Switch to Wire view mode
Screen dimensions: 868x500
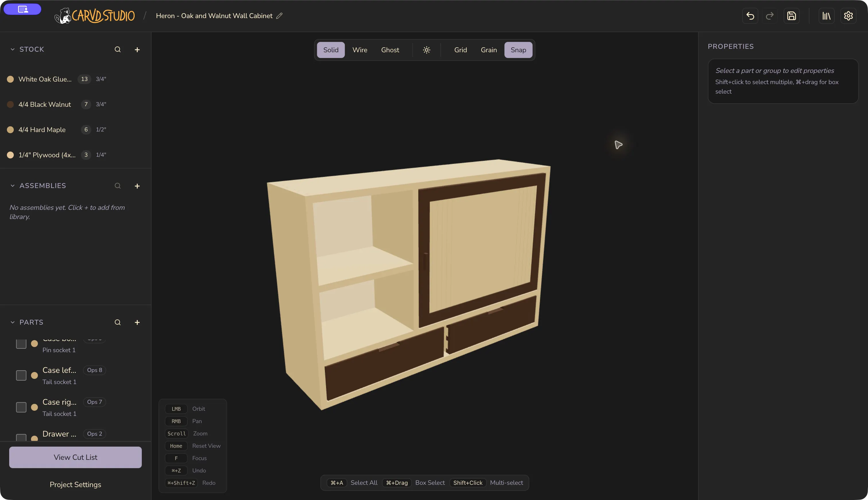pos(360,50)
